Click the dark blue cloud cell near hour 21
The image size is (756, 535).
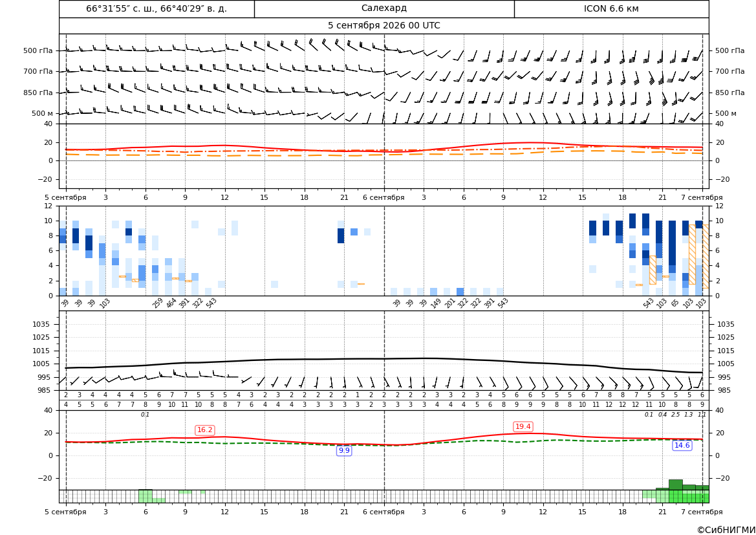click(x=341, y=236)
